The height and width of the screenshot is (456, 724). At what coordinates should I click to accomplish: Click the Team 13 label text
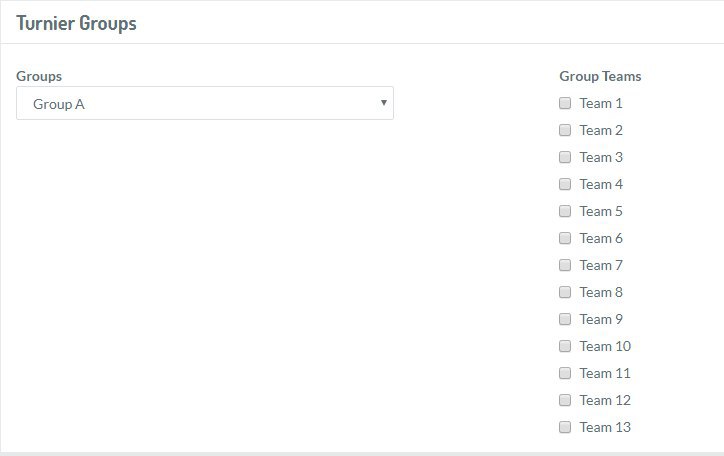click(x=605, y=427)
